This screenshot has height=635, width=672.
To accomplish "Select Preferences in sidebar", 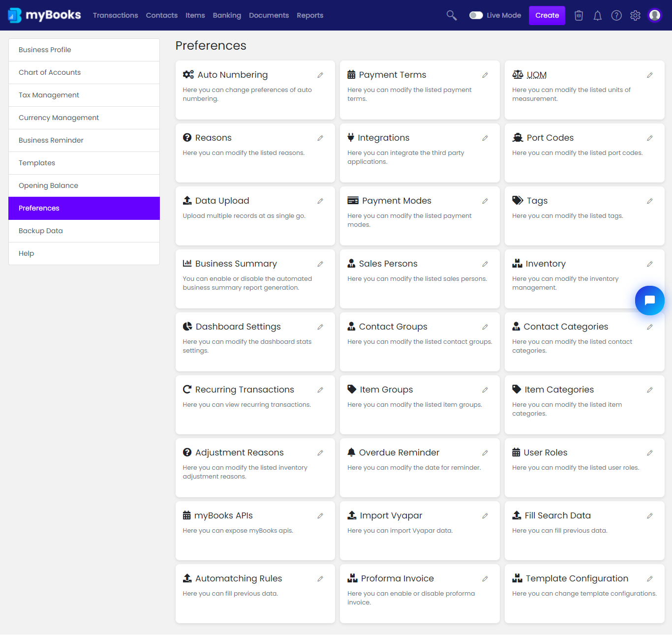I will pos(84,208).
